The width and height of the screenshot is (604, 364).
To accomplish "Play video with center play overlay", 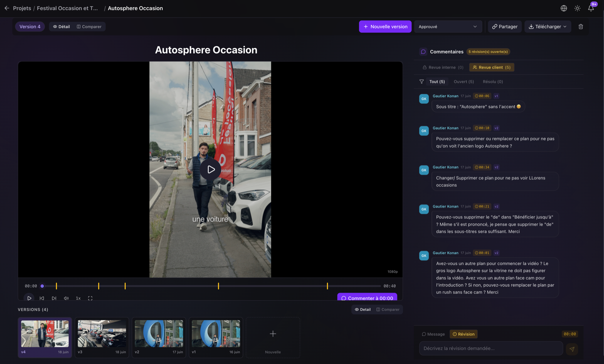I will pyautogui.click(x=211, y=169).
